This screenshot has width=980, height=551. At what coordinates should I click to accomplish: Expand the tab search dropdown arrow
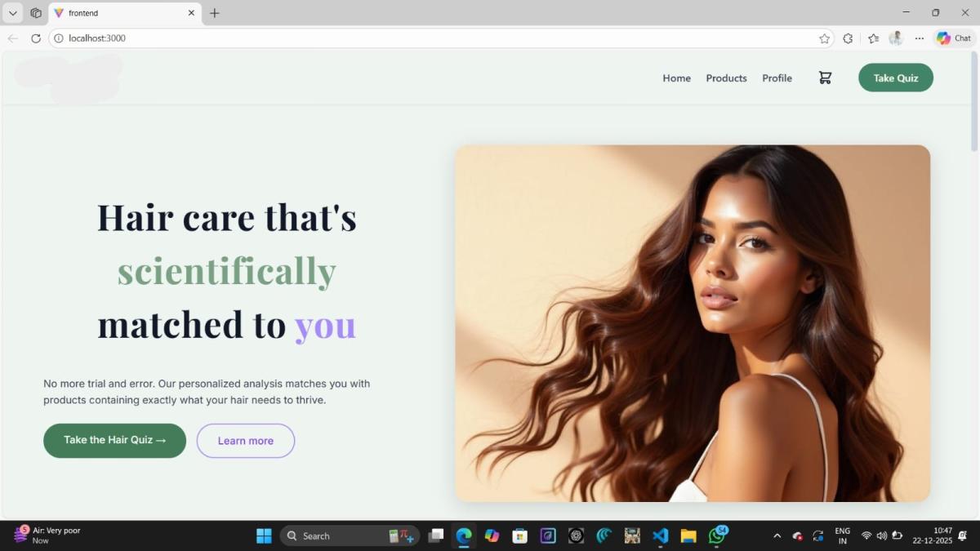(x=13, y=13)
